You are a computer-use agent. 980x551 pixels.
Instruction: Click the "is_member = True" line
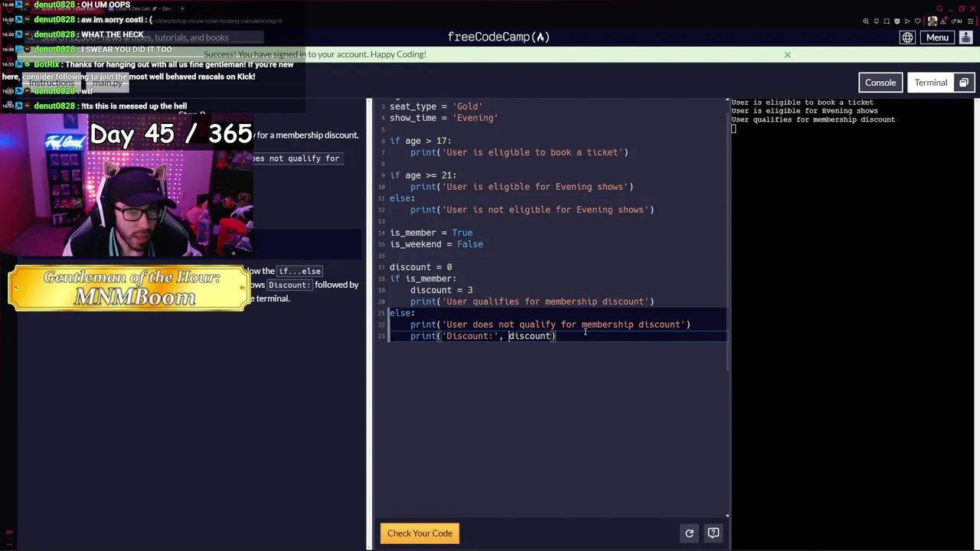click(431, 233)
